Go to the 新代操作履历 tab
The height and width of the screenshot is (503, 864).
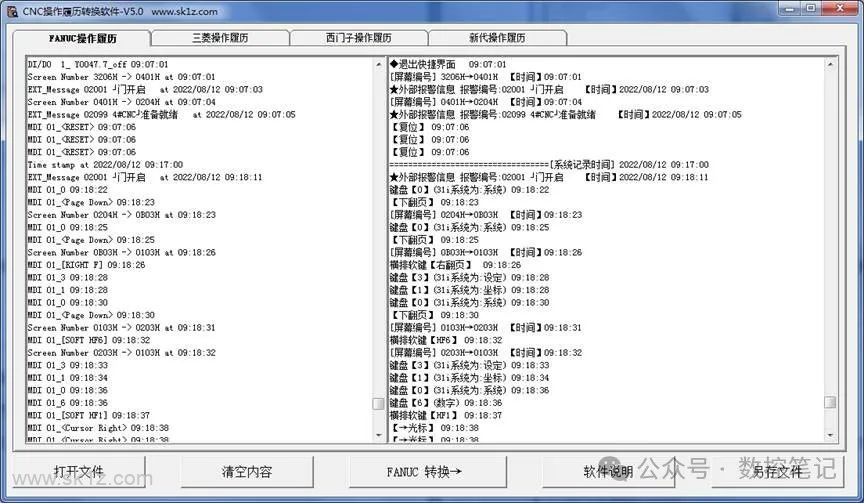pos(497,37)
